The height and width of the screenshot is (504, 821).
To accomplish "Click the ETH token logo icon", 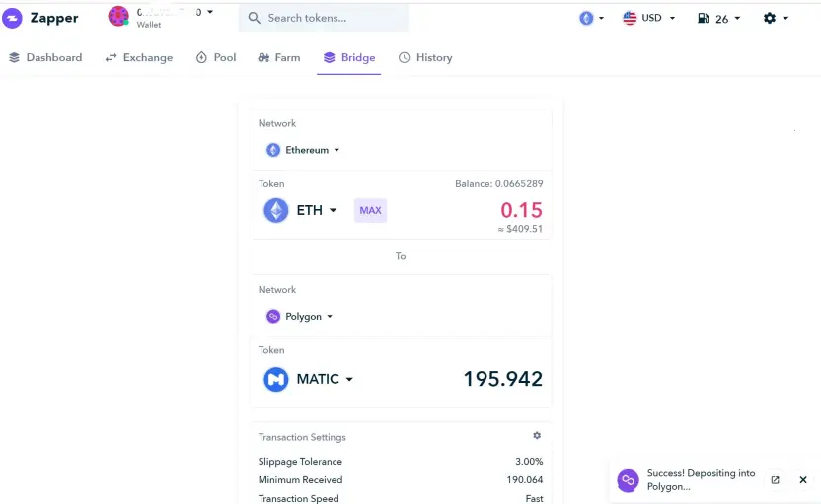I will (x=276, y=210).
